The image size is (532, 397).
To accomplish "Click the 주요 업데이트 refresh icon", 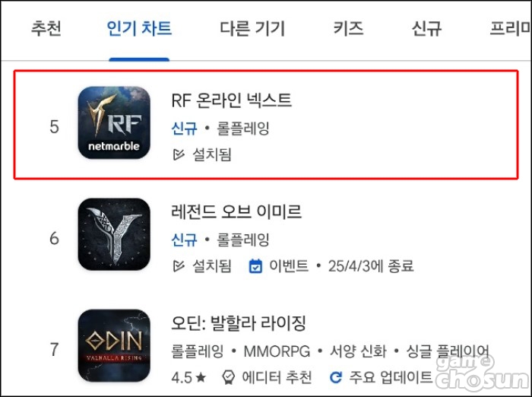I will [336, 377].
